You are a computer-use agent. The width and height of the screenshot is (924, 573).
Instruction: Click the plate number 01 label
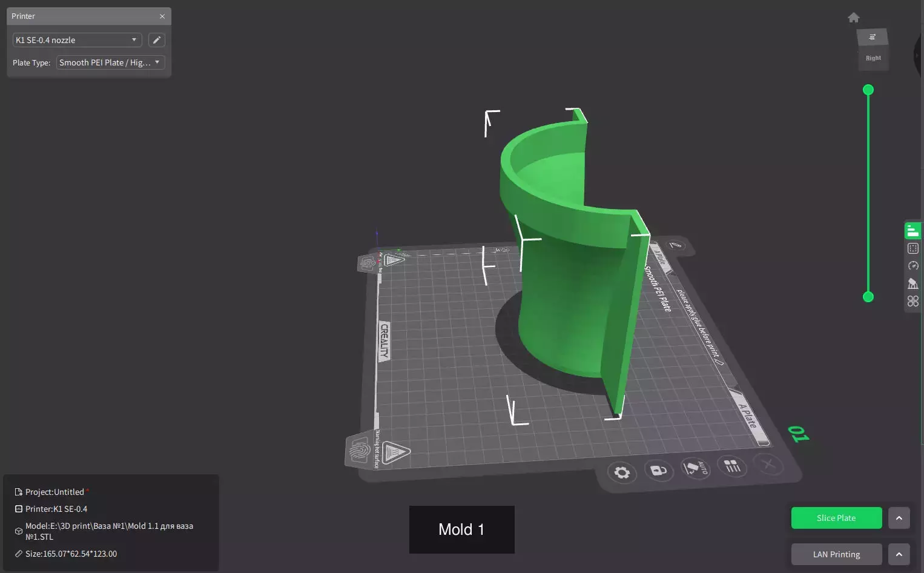798,434
